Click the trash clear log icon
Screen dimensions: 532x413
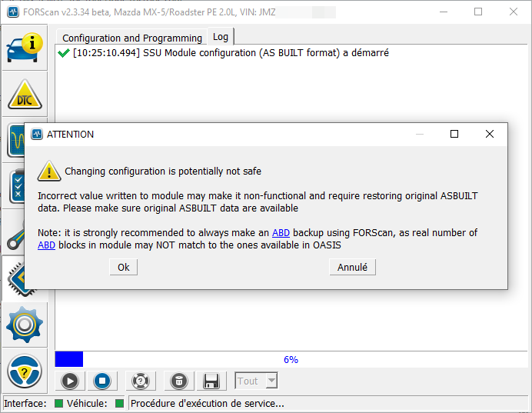[179, 381]
